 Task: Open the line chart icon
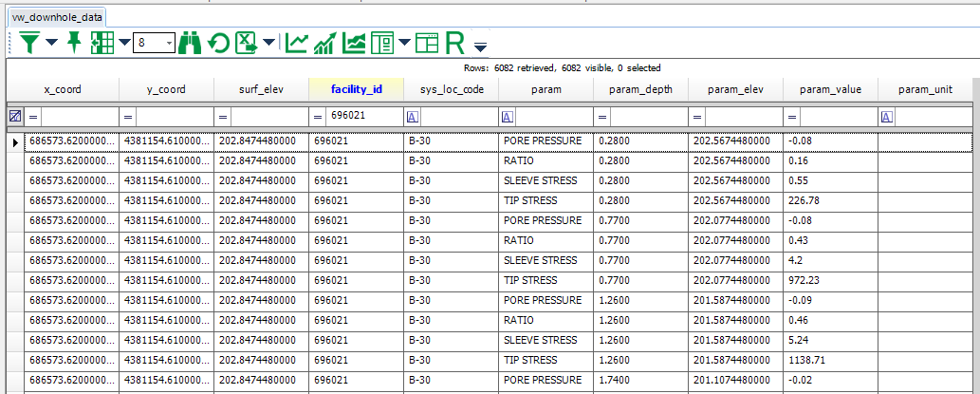[x=297, y=42]
